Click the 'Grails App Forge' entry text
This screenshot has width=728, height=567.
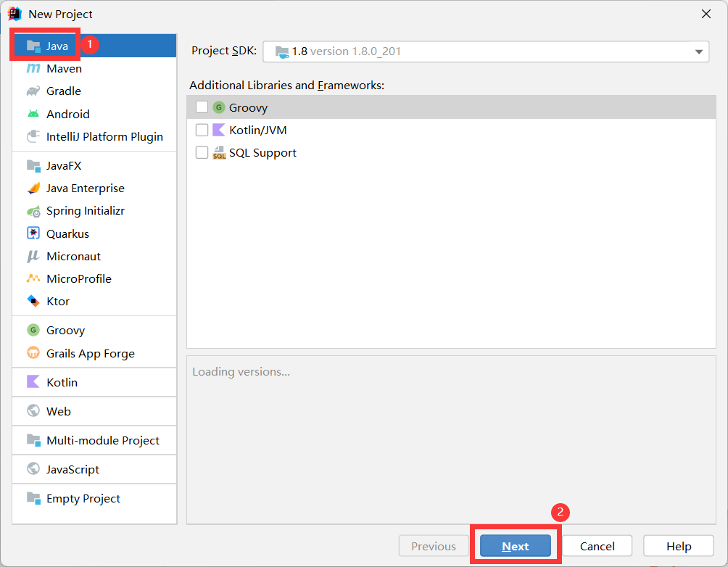coord(91,353)
